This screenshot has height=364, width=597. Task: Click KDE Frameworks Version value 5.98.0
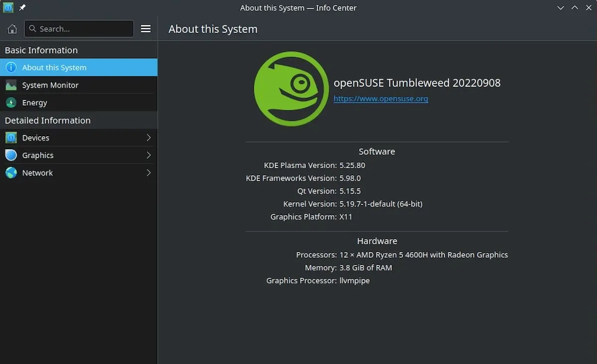pyautogui.click(x=350, y=178)
